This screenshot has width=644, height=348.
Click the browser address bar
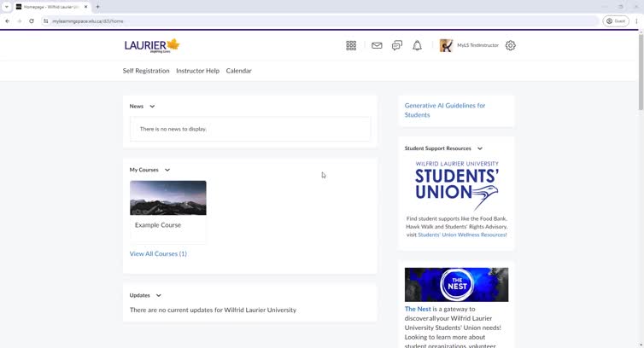tap(320, 21)
